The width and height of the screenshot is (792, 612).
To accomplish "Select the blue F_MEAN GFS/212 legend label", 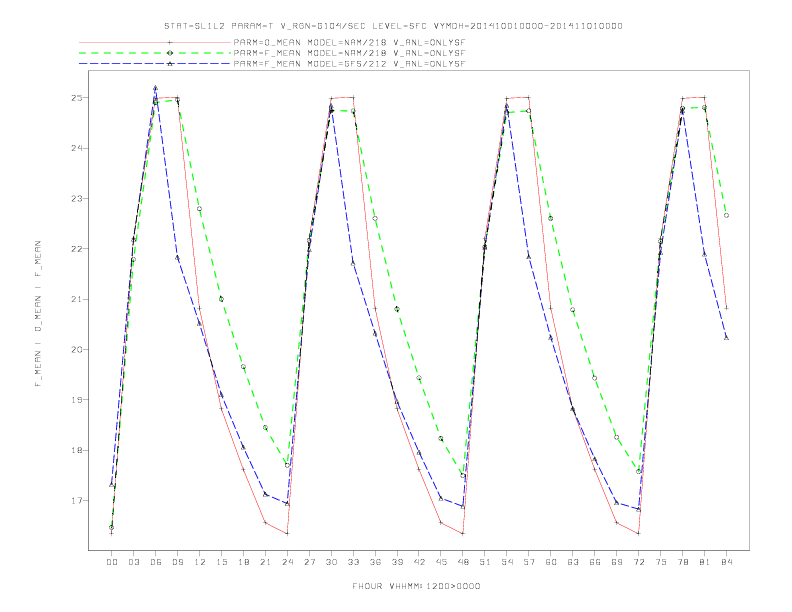I will (349, 64).
